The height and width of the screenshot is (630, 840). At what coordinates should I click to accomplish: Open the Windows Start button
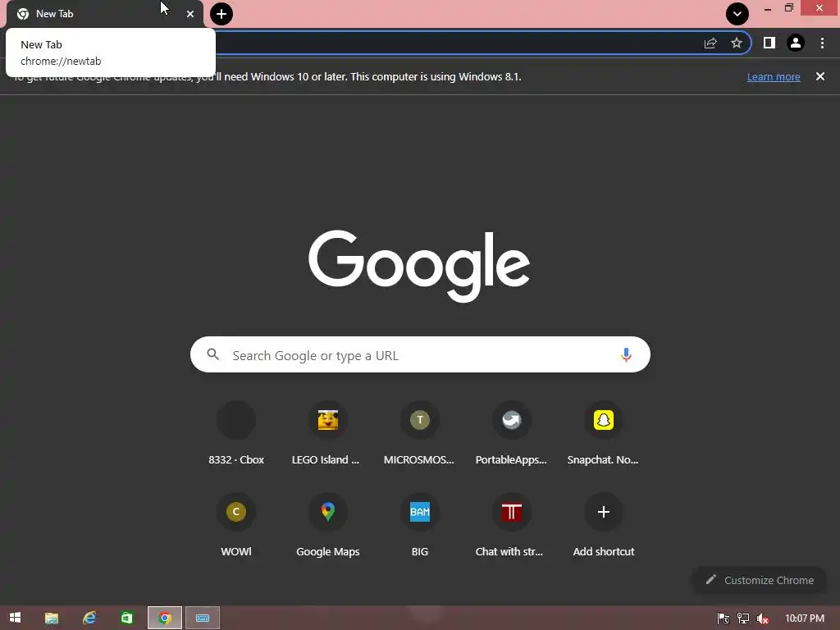click(15, 618)
